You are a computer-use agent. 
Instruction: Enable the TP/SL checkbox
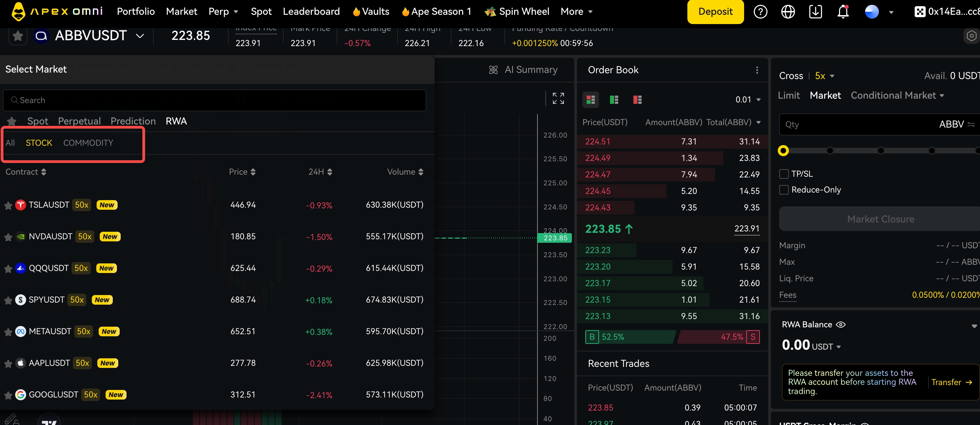[x=784, y=174]
